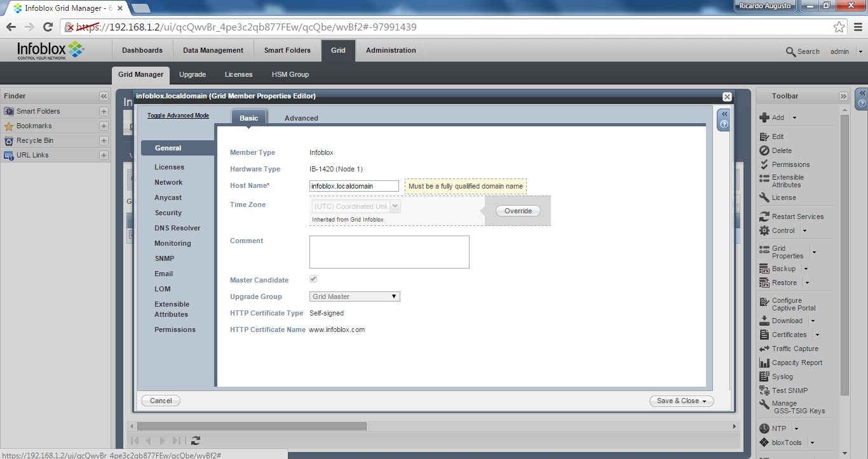This screenshot has height=459, width=868.
Task: Toggle the Master Candidate checkbox
Action: 313,279
